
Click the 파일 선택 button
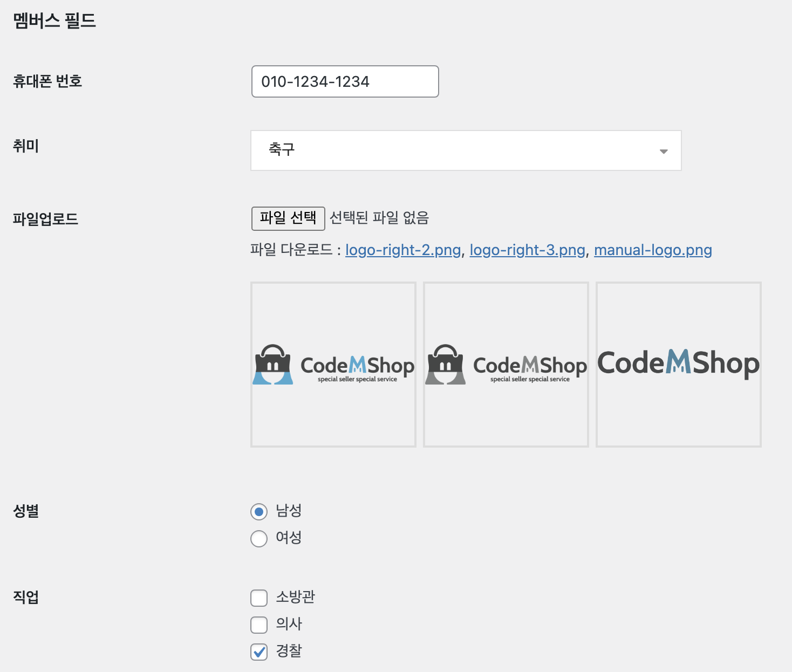click(288, 218)
